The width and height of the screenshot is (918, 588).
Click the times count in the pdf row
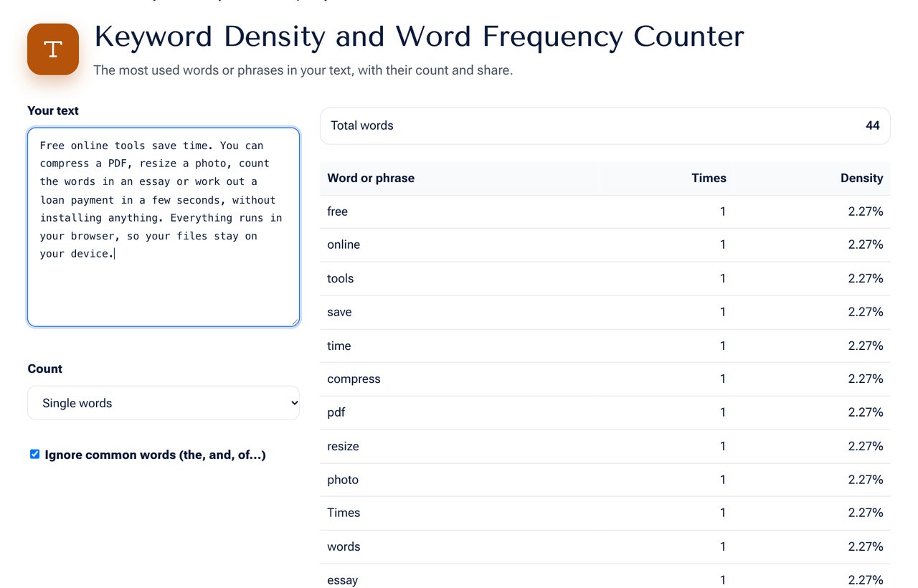point(723,412)
